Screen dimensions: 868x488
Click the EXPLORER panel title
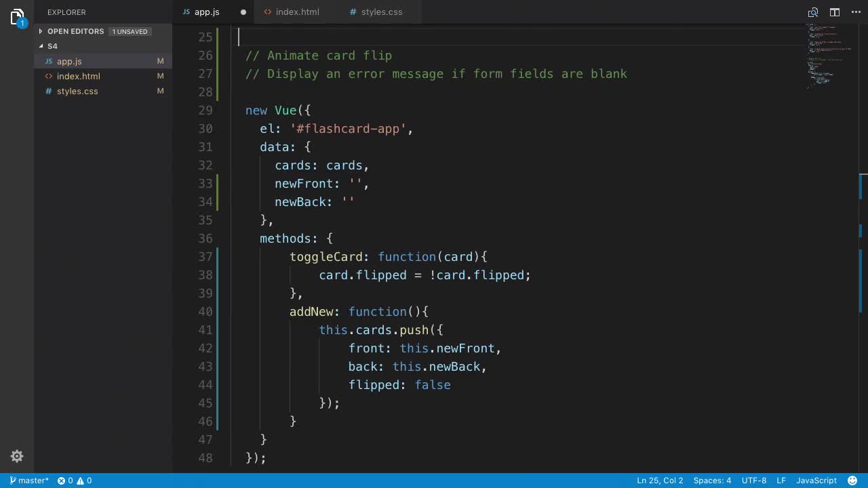pyautogui.click(x=66, y=12)
